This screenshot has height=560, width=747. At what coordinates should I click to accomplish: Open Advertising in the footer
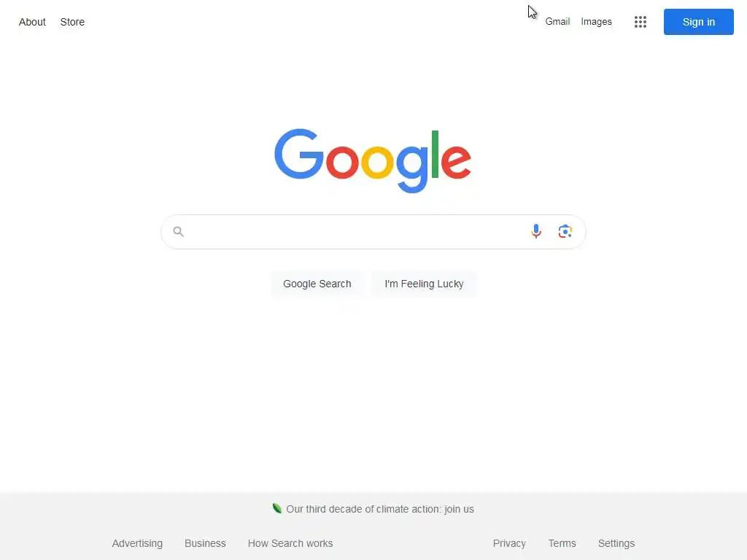coord(137,543)
